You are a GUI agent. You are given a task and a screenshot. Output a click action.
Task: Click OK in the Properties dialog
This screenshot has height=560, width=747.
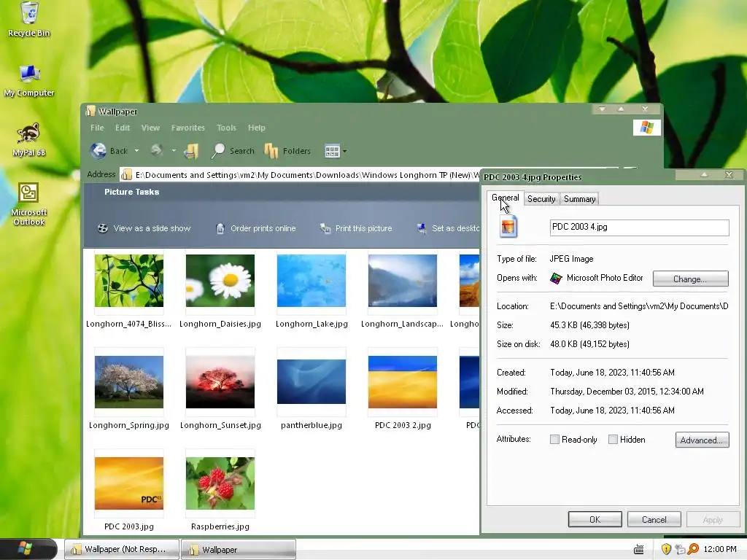point(595,519)
